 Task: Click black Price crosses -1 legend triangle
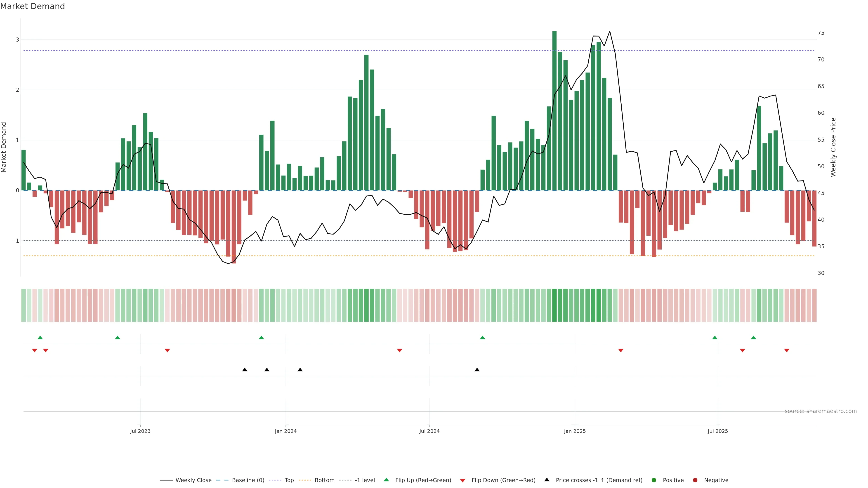pyautogui.click(x=547, y=480)
